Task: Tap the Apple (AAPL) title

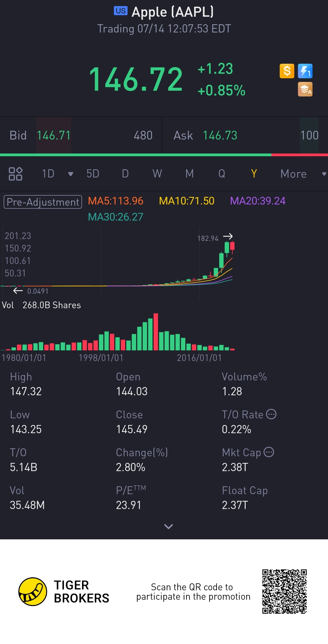Action: click(173, 12)
